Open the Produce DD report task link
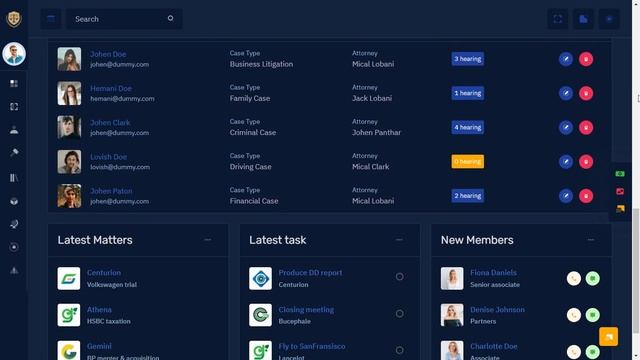 (310, 273)
